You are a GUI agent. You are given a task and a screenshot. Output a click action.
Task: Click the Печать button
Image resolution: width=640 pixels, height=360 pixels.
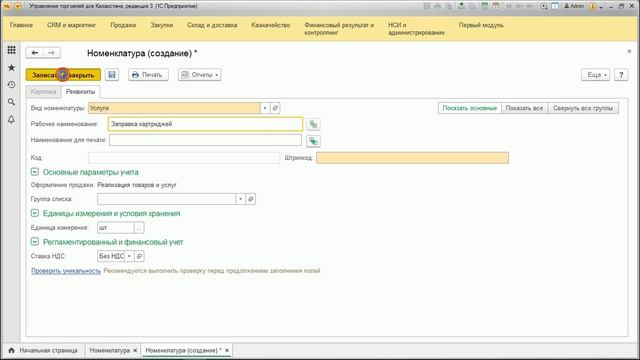(x=148, y=75)
